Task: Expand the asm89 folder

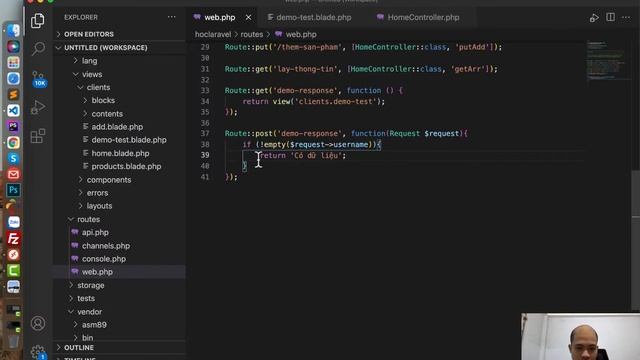Action: coord(94,325)
